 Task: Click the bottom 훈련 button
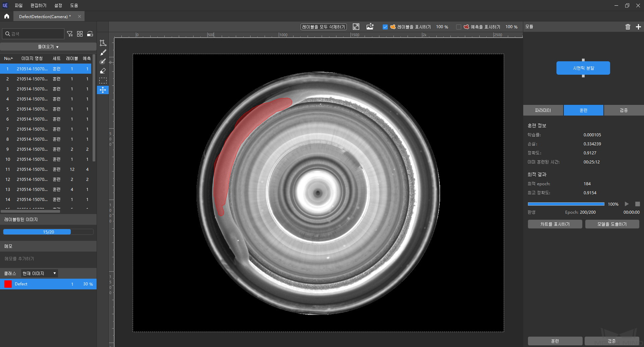[x=555, y=341]
